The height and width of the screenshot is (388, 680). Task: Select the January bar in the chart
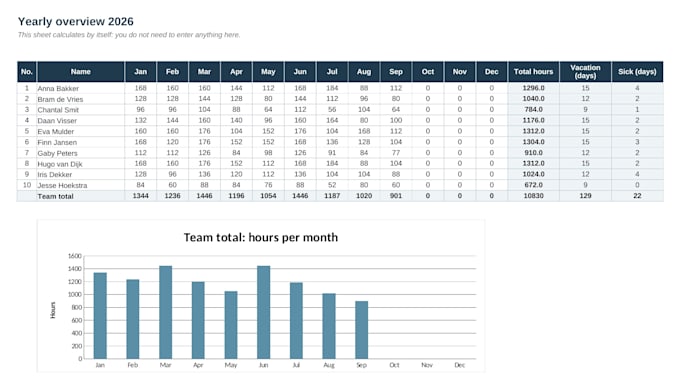100,316
